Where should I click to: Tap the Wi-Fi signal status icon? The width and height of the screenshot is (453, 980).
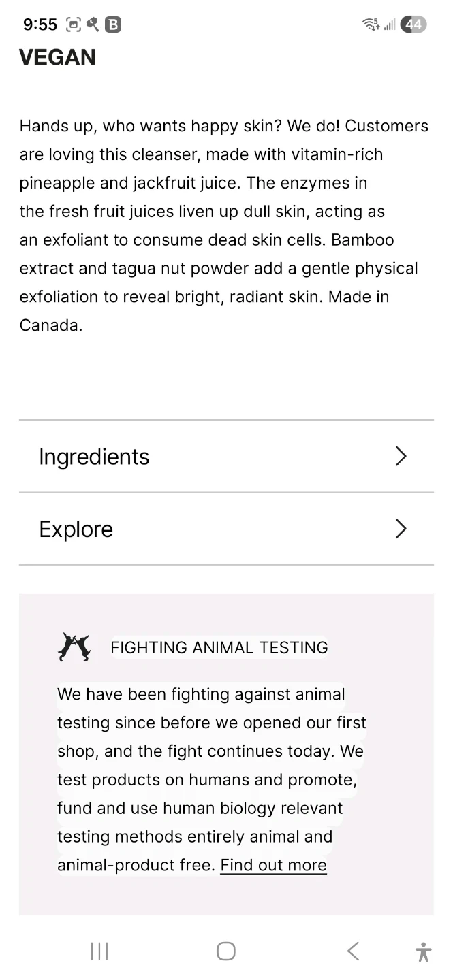click(x=371, y=25)
